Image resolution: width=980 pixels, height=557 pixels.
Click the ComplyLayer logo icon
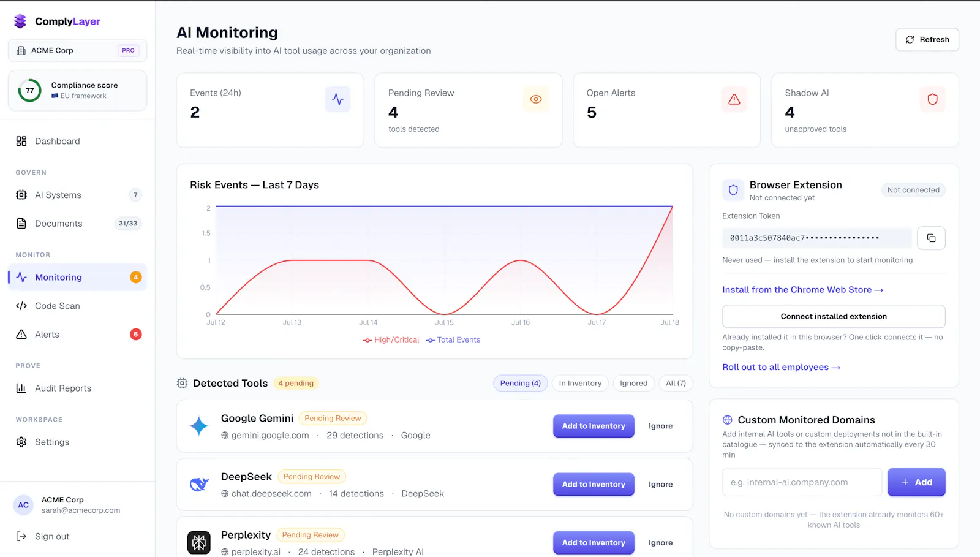[x=20, y=21]
